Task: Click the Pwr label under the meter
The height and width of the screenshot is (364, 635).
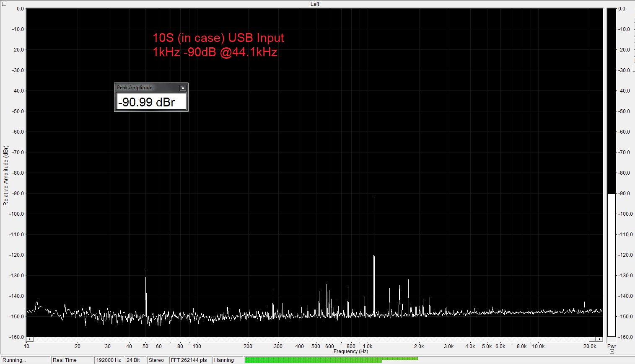Action: pos(612,346)
